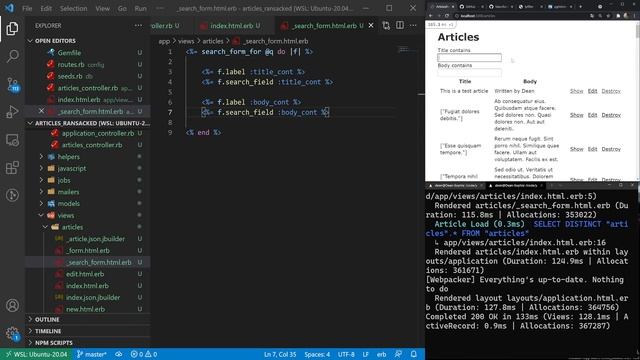This screenshot has height=360, width=640.
Task: Open the Extensions view
Action: coord(12,167)
